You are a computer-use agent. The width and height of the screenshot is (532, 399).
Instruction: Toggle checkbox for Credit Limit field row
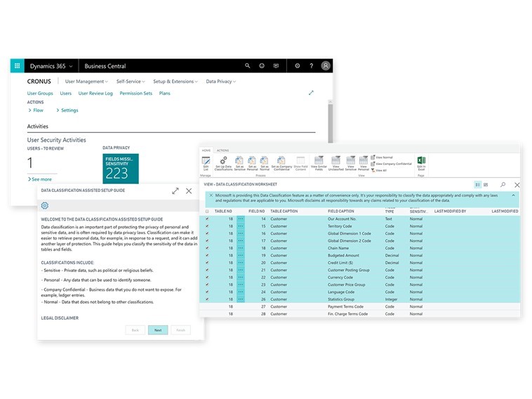(207, 263)
